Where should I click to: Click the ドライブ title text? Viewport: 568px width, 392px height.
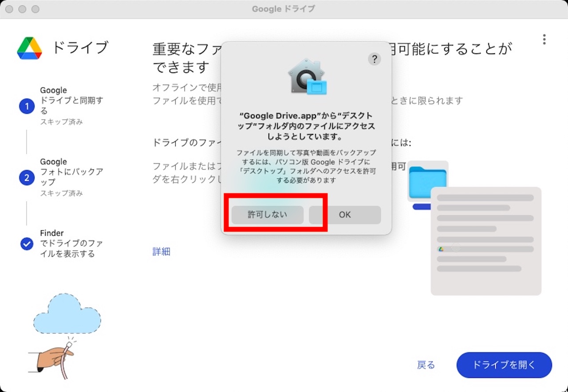coord(80,47)
